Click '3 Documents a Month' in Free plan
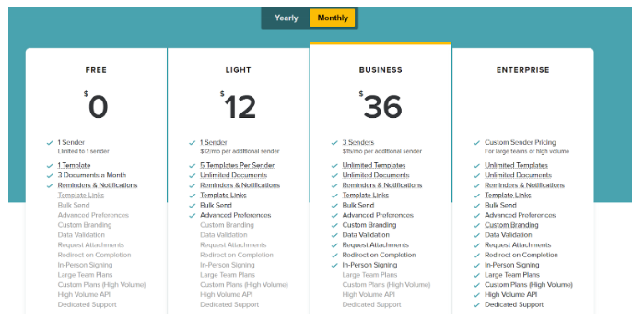 pos(92,175)
